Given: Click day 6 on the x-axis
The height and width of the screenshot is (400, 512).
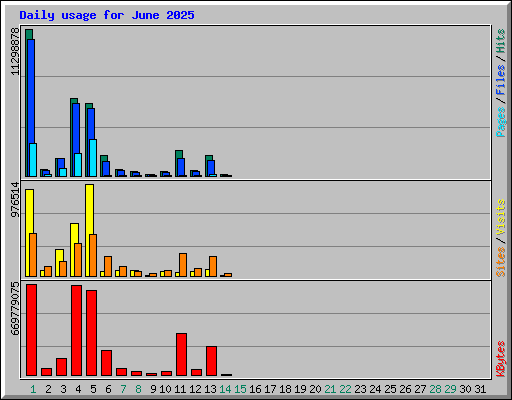Looking at the screenshot, I should [x=108, y=389].
